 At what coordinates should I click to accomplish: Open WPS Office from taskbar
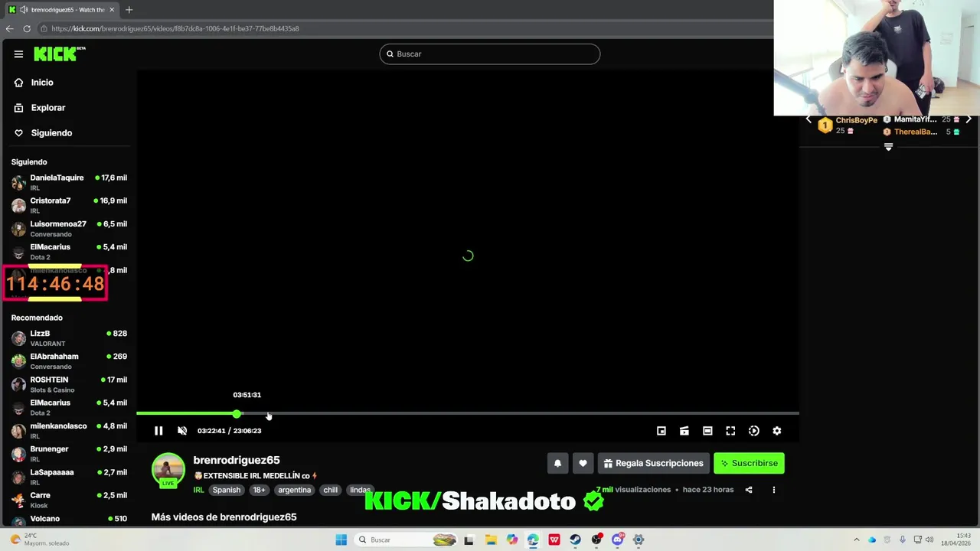coord(554,540)
